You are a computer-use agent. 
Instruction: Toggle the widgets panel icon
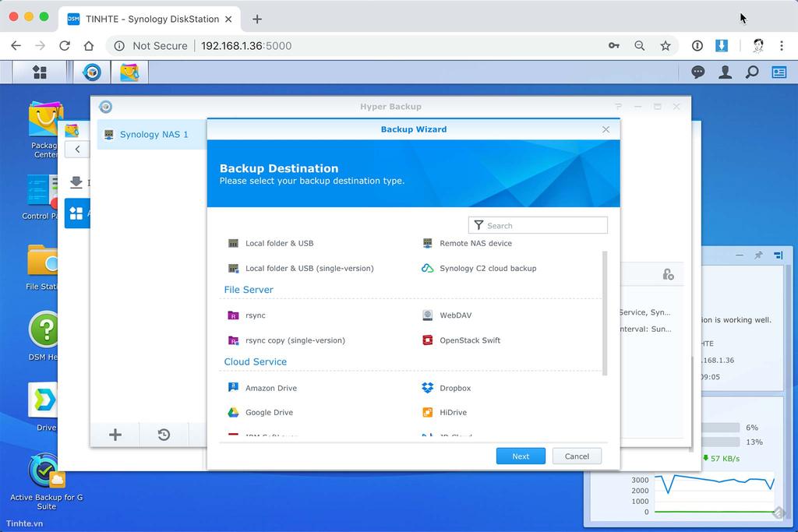(x=779, y=72)
